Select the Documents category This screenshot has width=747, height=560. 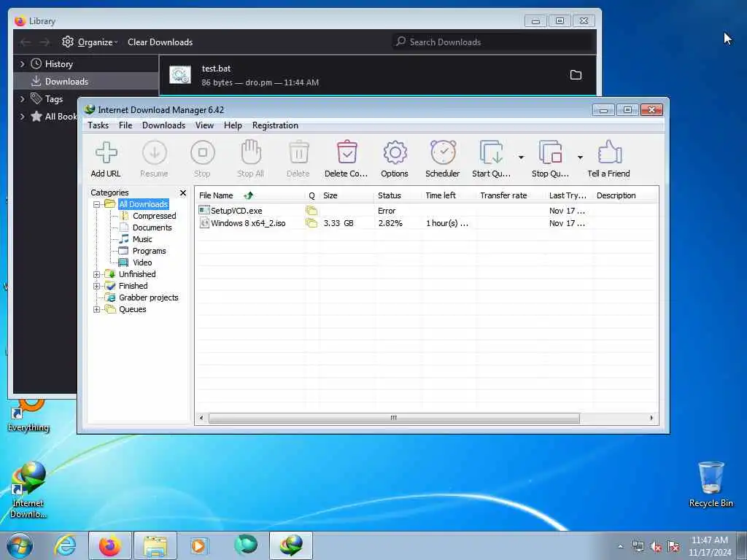(152, 227)
